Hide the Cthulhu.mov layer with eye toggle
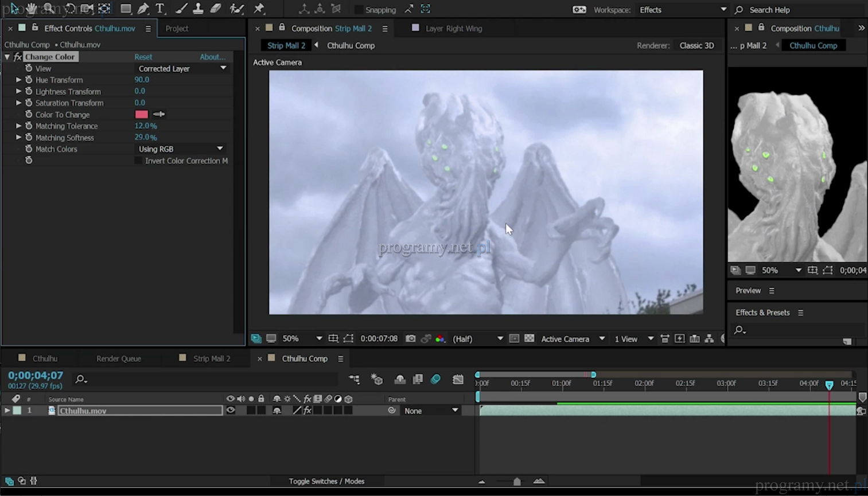The width and height of the screenshot is (868, 496). click(x=231, y=411)
